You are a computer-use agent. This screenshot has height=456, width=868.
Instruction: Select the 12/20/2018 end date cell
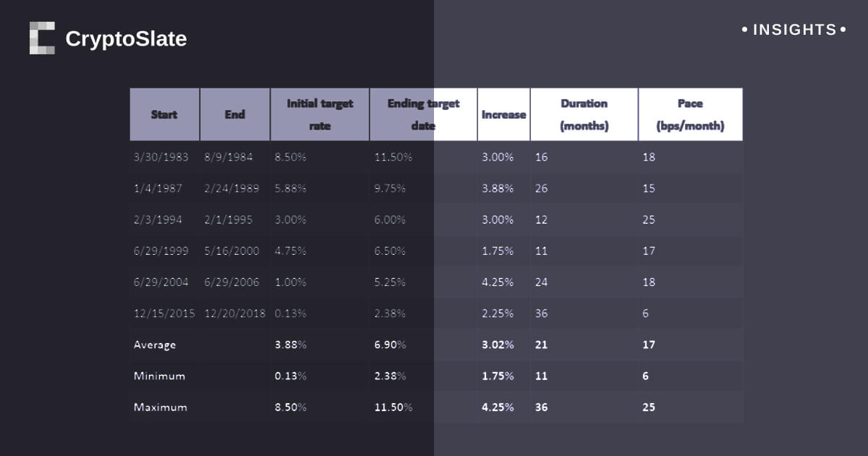[235, 313]
